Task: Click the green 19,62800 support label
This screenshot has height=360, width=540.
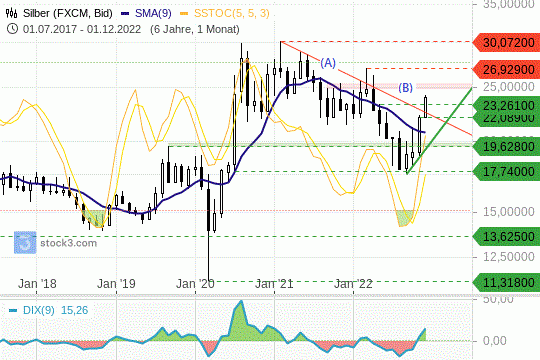Action: tap(506, 147)
